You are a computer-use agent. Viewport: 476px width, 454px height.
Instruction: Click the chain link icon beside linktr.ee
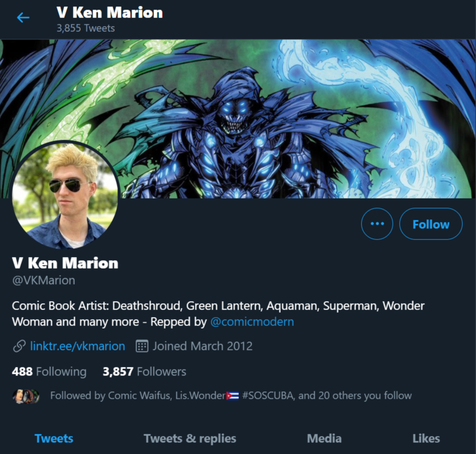click(19, 346)
